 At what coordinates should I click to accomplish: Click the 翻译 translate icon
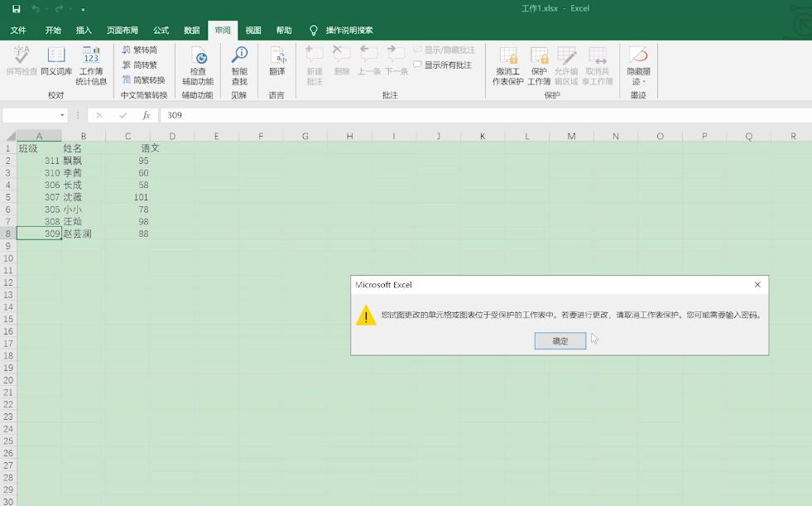click(x=277, y=61)
